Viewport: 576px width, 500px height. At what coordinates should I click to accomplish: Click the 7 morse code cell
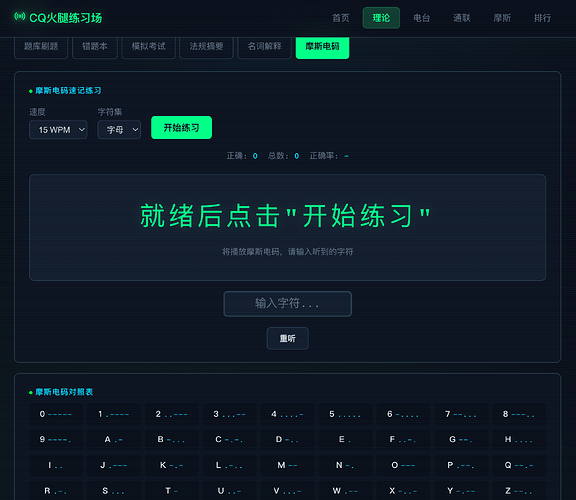click(461, 414)
